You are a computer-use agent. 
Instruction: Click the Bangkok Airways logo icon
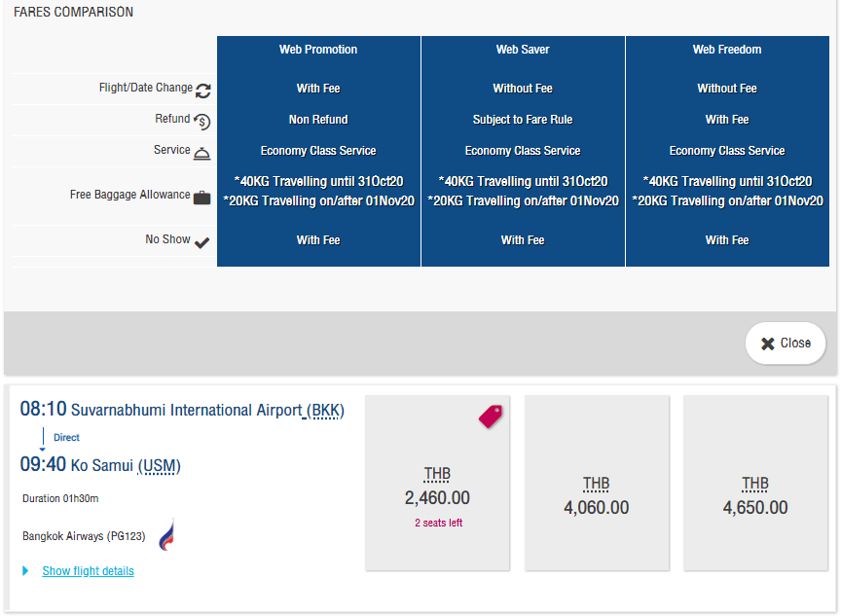coord(165,536)
